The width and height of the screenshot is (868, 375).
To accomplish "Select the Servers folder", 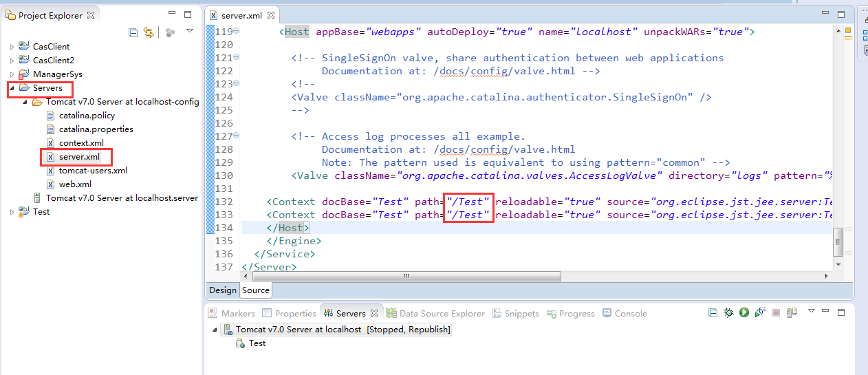I will click(x=47, y=88).
